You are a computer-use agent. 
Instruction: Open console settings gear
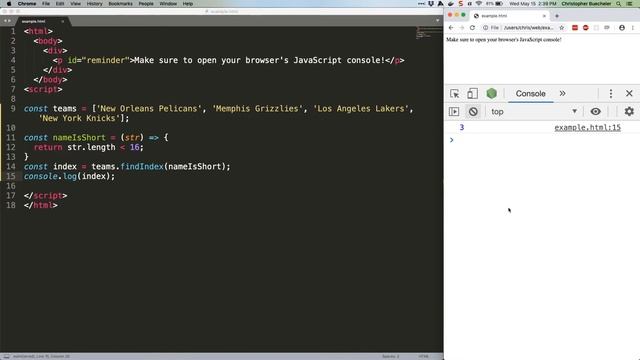629,111
